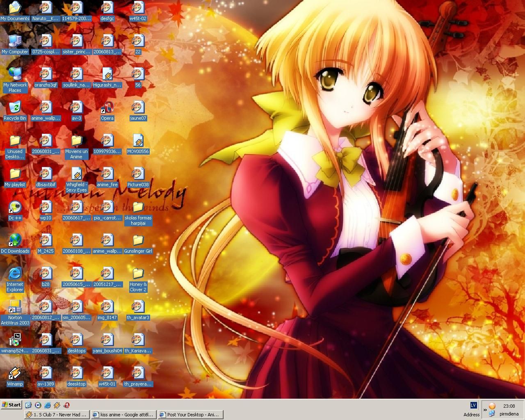Select the image file named 56
This screenshot has width=525, height=420.
[x=138, y=78]
